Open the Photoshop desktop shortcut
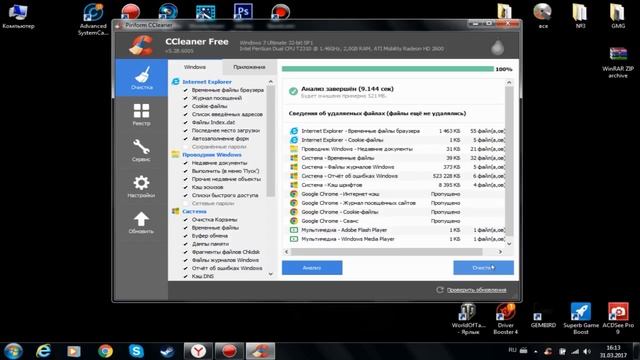The height and width of the screenshot is (360, 640). (x=243, y=12)
